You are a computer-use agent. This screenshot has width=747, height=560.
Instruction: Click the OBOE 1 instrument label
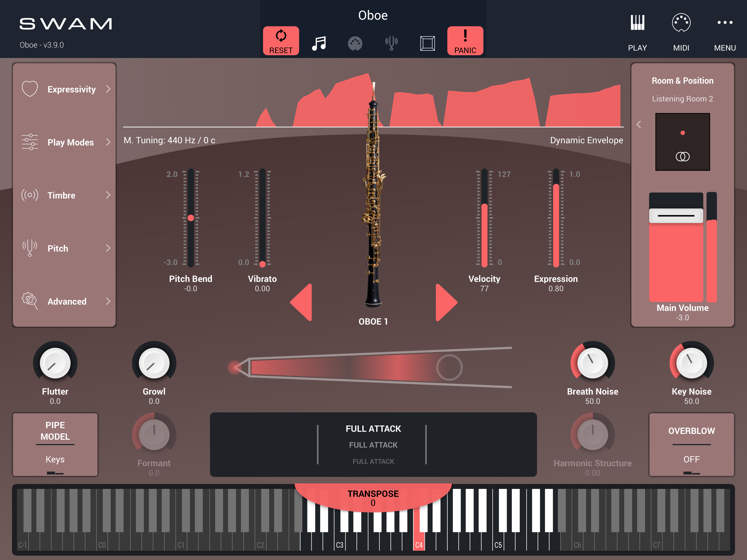tap(373, 322)
